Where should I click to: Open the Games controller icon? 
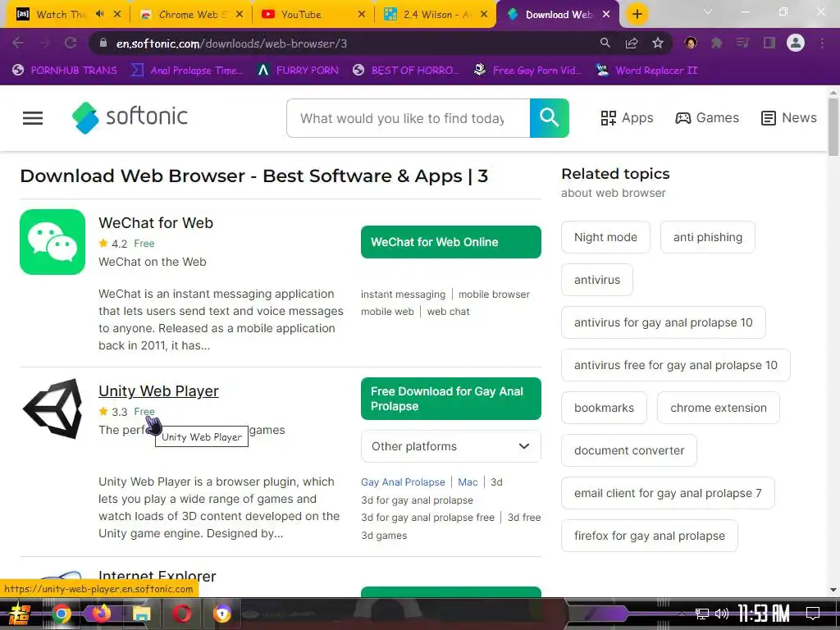682,118
